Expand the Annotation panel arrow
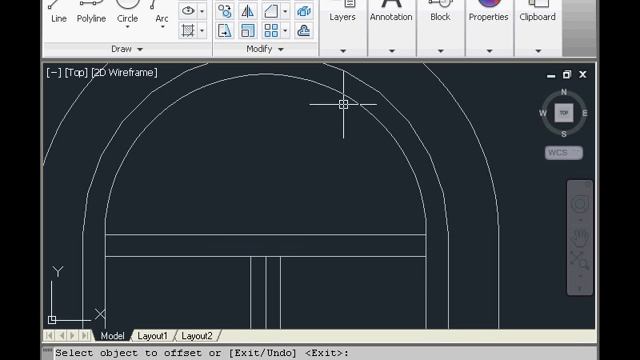Screen dimensions: 640x360 (x=392, y=51)
